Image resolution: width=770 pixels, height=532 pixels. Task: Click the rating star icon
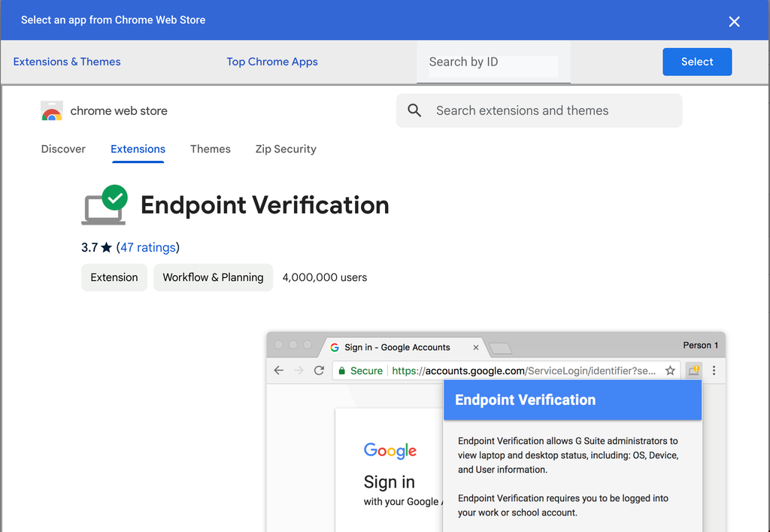[106, 248]
